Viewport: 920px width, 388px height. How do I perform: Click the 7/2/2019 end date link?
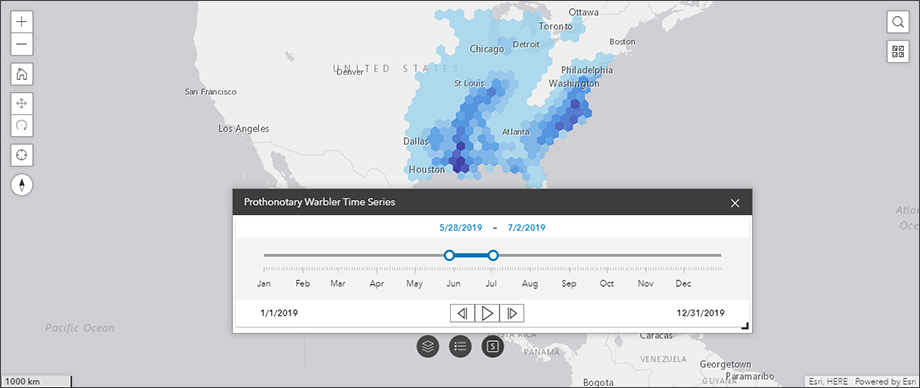pyautogui.click(x=527, y=227)
